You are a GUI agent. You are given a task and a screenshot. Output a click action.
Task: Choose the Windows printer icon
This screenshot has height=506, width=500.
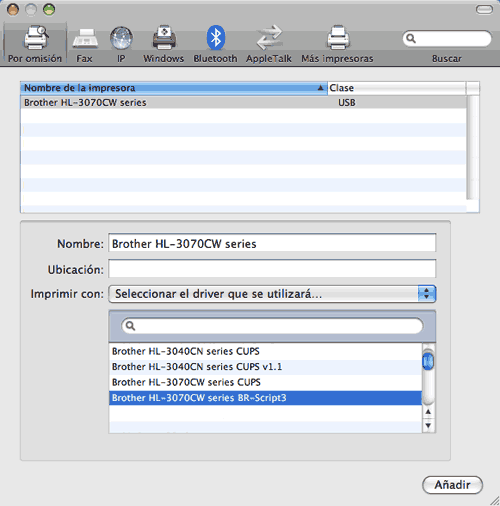pos(164,37)
